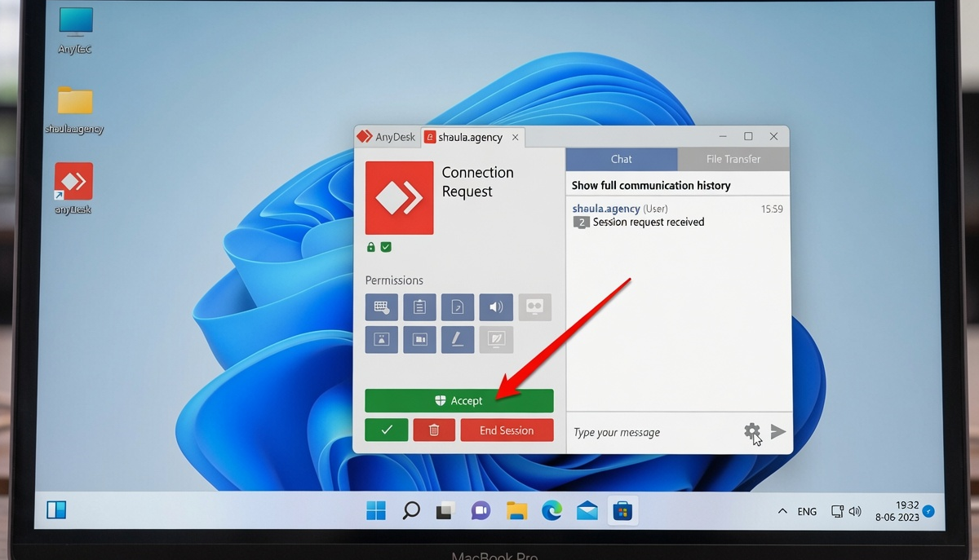The image size is (979, 560).
Task: Click the green verified check icon
Action: point(386,247)
